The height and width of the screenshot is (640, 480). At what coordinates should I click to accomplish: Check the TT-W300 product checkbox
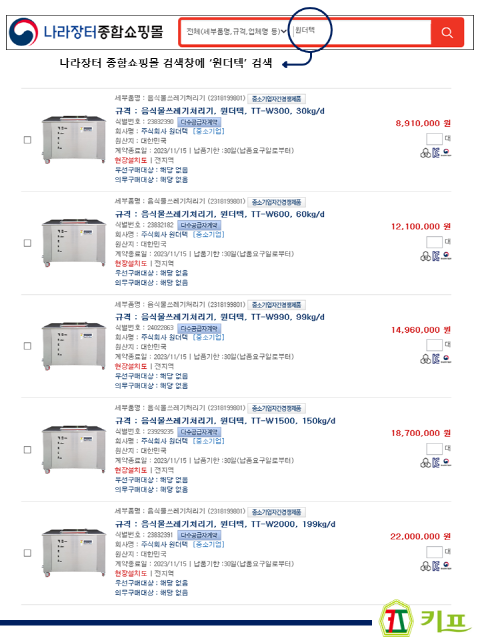coord(27,140)
